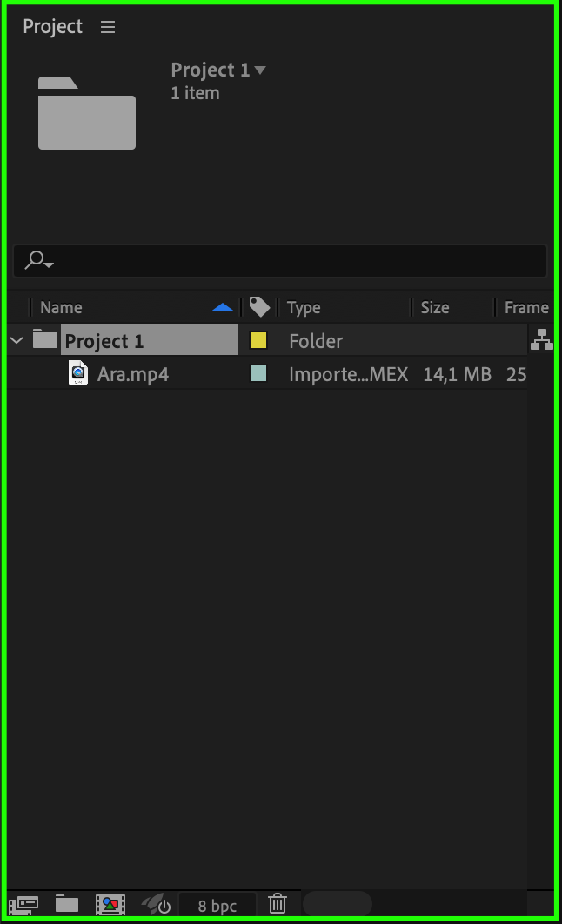
Task: Open the Project 1 name dropdown arrow
Action: point(260,70)
